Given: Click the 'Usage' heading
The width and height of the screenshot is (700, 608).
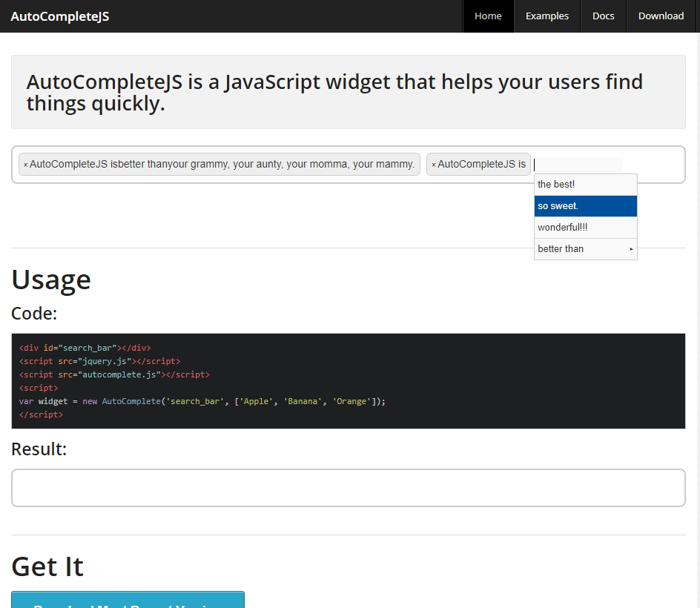Looking at the screenshot, I should click(x=51, y=280).
